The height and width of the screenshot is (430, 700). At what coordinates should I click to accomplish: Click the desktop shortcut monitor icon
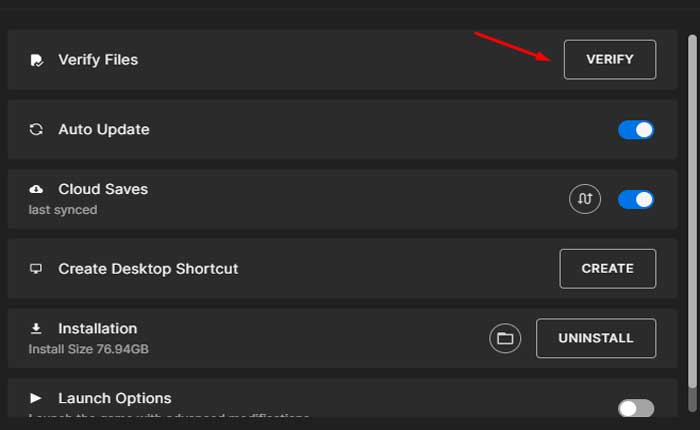(37, 269)
